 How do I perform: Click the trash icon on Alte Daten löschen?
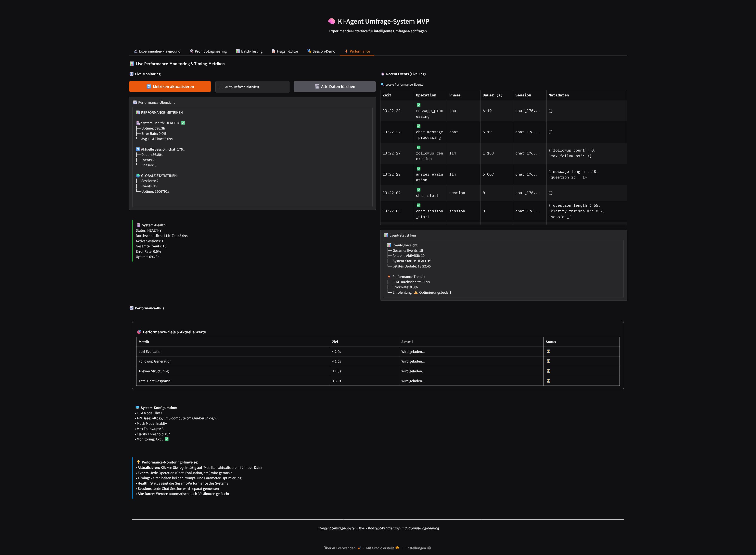tap(317, 86)
